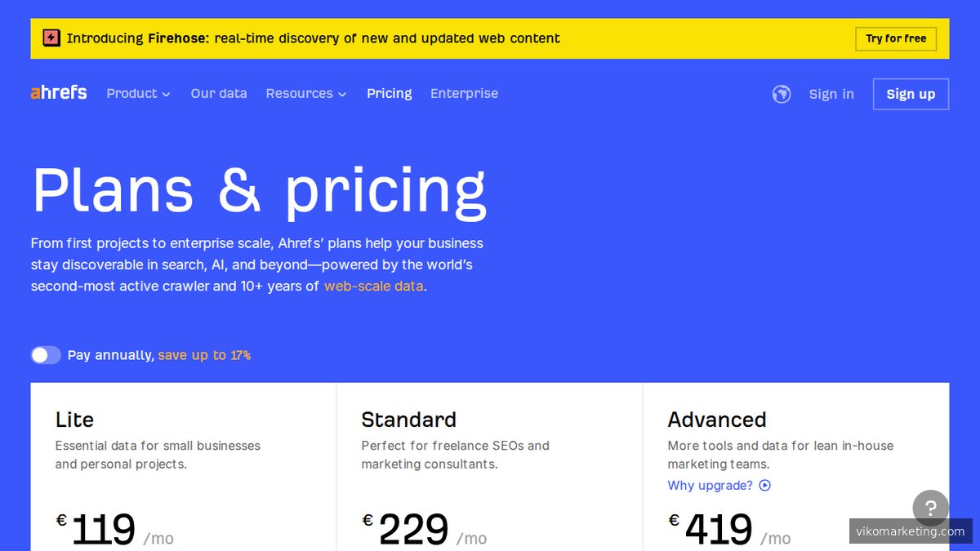980x551 pixels.
Task: Click the Firehose announcement banner text
Action: [313, 38]
